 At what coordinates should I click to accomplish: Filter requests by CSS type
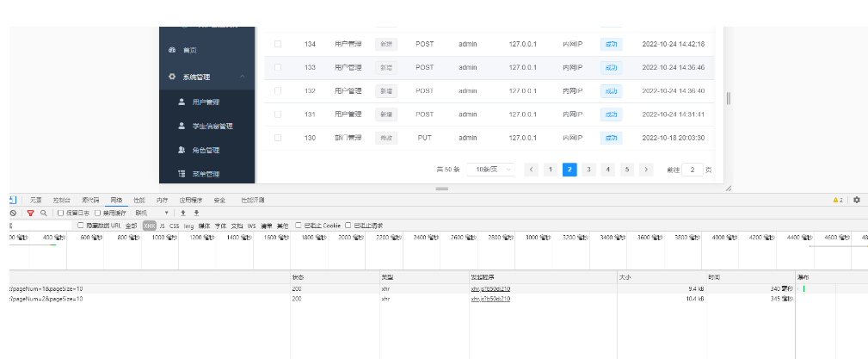pyautogui.click(x=175, y=226)
